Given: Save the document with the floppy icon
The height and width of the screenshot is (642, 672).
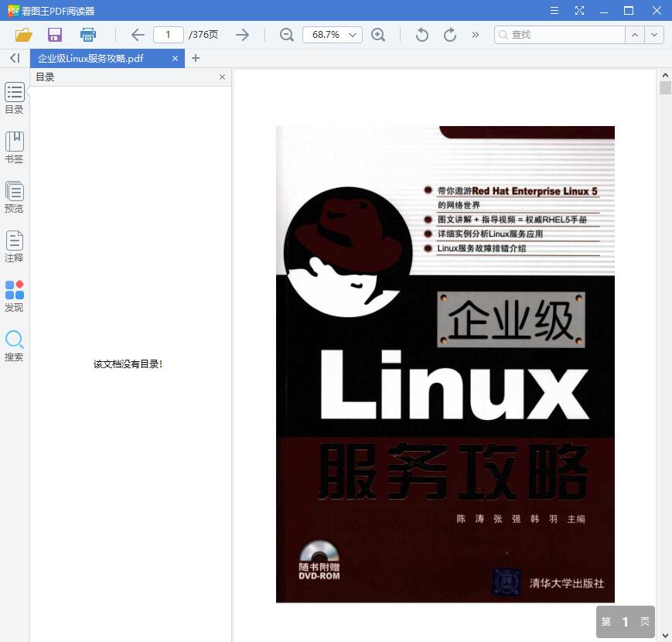Looking at the screenshot, I should 55,35.
